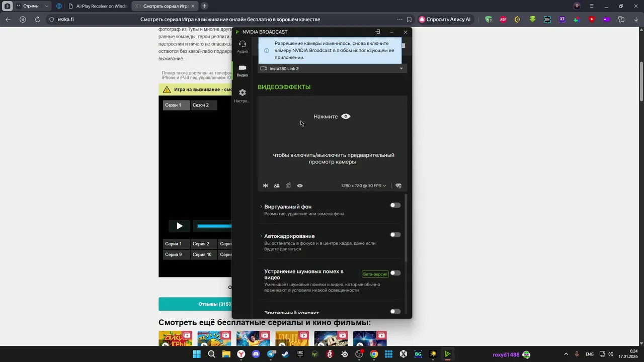Show hidden system tray icons
The width and height of the screenshot is (644, 362).
pyautogui.click(x=566, y=354)
